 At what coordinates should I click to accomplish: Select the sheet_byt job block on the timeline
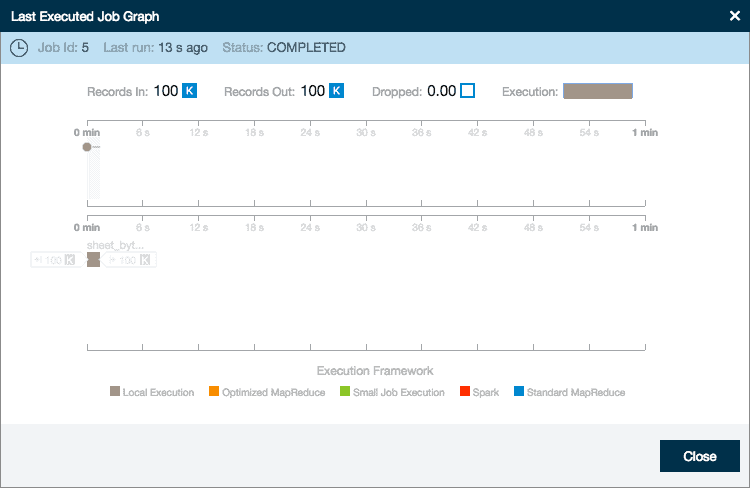[x=94, y=260]
